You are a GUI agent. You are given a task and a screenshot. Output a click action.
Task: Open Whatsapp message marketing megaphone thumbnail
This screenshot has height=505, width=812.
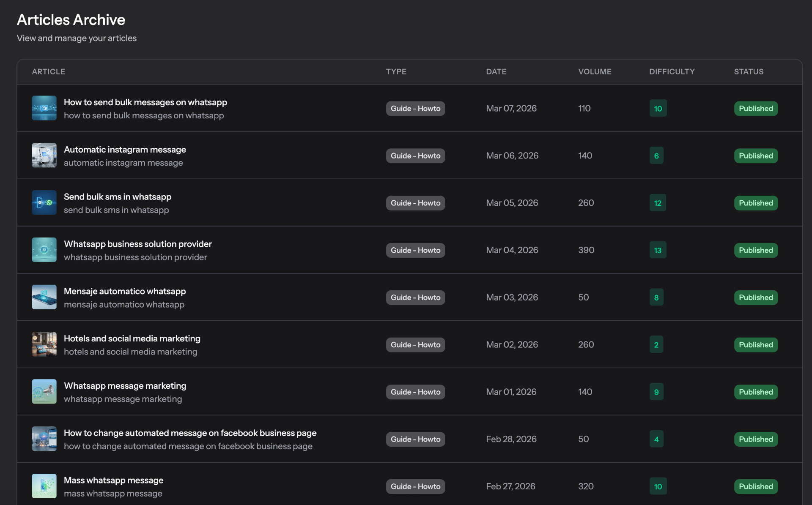coord(44,392)
